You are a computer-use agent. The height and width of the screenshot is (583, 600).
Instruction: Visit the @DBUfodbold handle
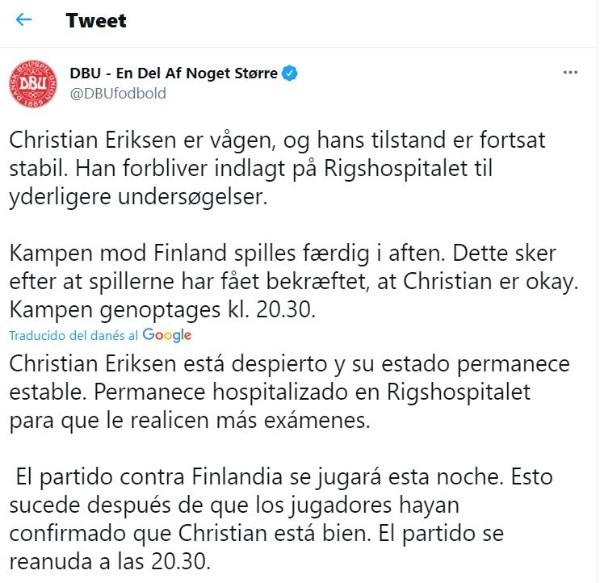[x=117, y=93]
